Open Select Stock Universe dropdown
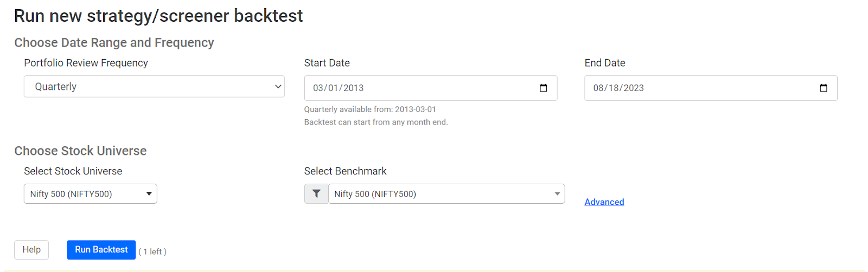 click(x=91, y=194)
